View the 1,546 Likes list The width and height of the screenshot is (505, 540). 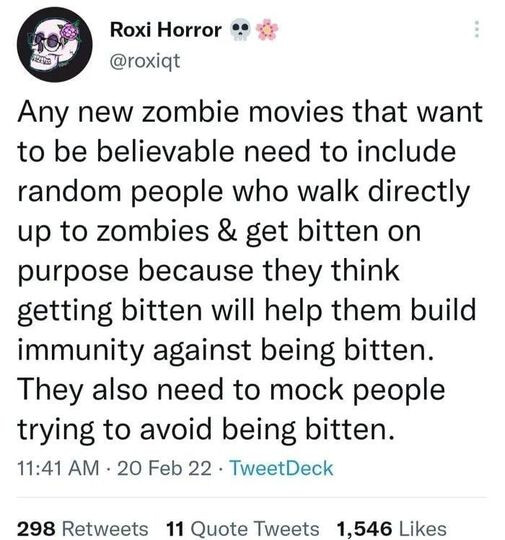(391, 529)
